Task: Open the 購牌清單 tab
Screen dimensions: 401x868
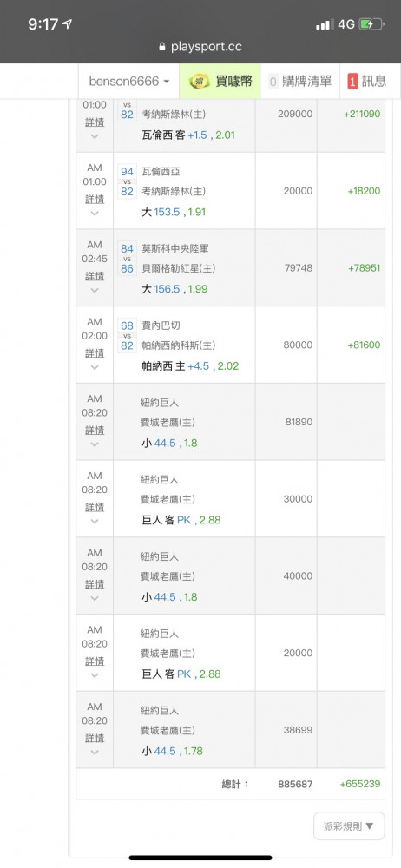Action: 300,82
